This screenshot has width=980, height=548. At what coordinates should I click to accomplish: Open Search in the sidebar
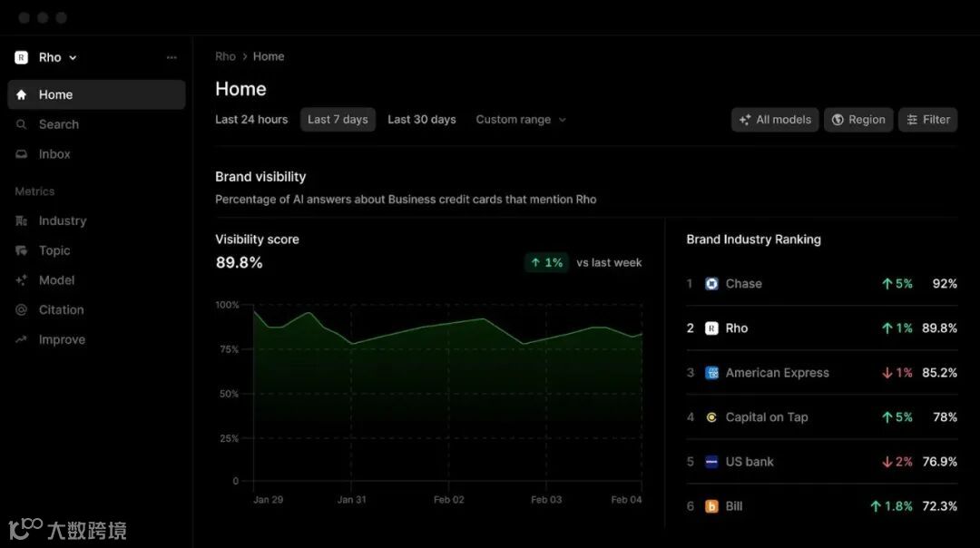96,124
